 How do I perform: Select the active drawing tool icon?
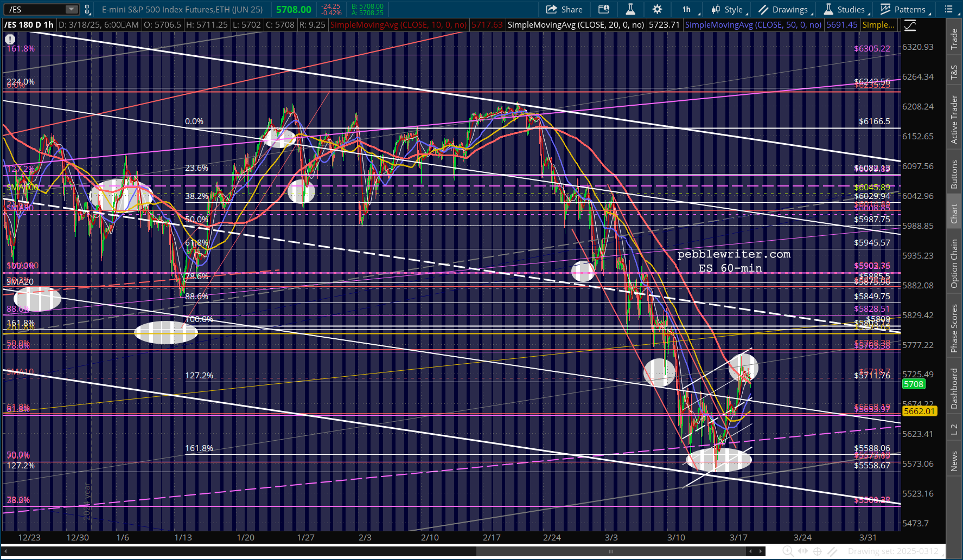click(x=832, y=551)
